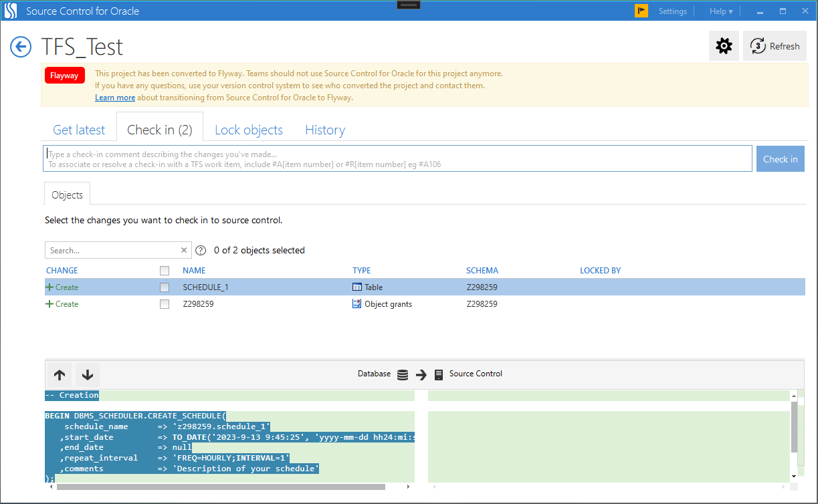Viewport: 818px width, 504px height.
Task: Open project settings with the gear icon
Action: [724, 46]
